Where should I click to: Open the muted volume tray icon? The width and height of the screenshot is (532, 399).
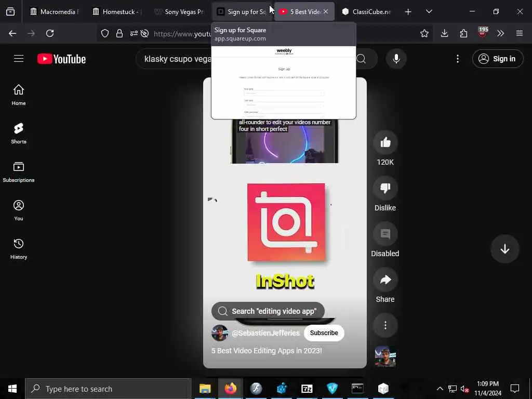click(x=465, y=389)
